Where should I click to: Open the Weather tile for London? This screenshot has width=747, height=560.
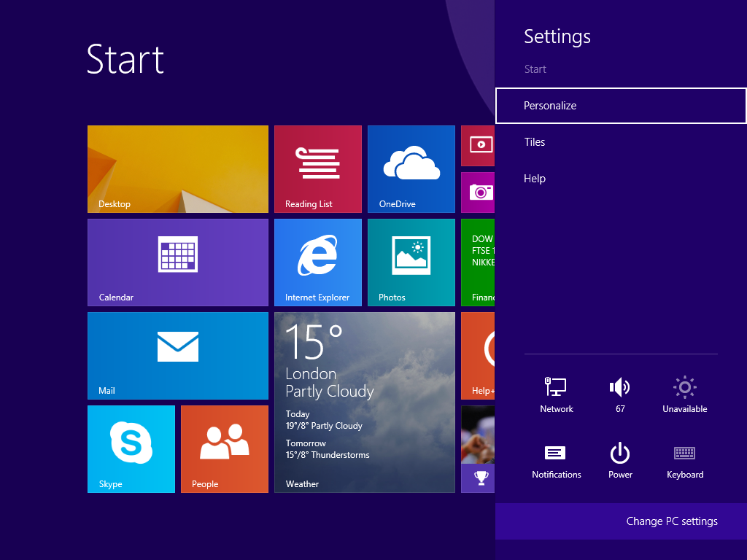pyautogui.click(x=365, y=402)
